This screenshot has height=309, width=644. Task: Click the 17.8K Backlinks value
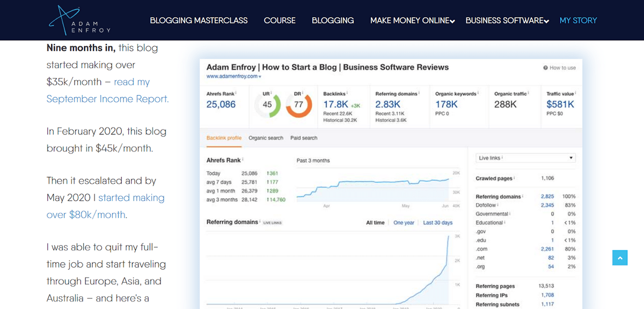click(336, 104)
